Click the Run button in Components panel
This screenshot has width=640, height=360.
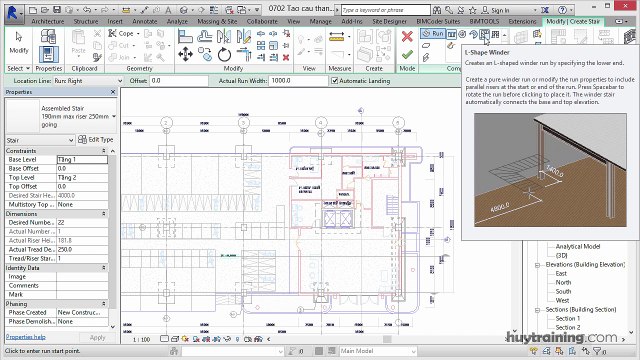pyautogui.click(x=433, y=34)
